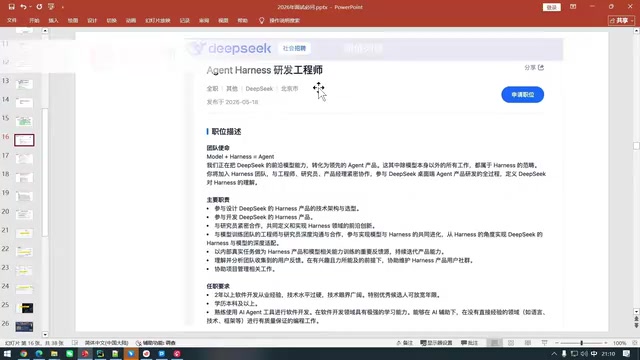Undo the last action
The width and height of the screenshot is (640, 360).
(x=23, y=7)
